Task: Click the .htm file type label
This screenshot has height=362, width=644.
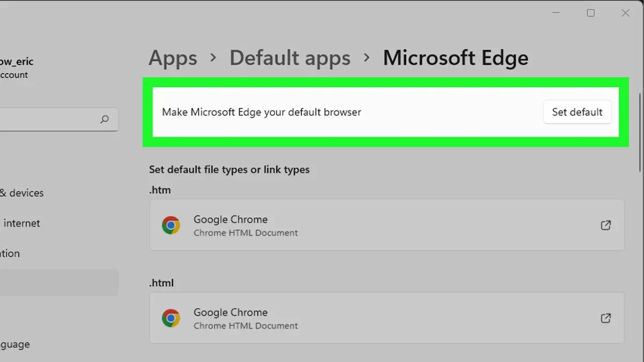Action: (160, 190)
